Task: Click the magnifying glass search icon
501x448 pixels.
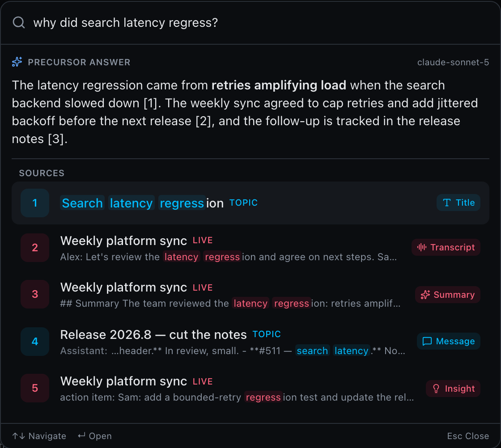Action: click(18, 22)
